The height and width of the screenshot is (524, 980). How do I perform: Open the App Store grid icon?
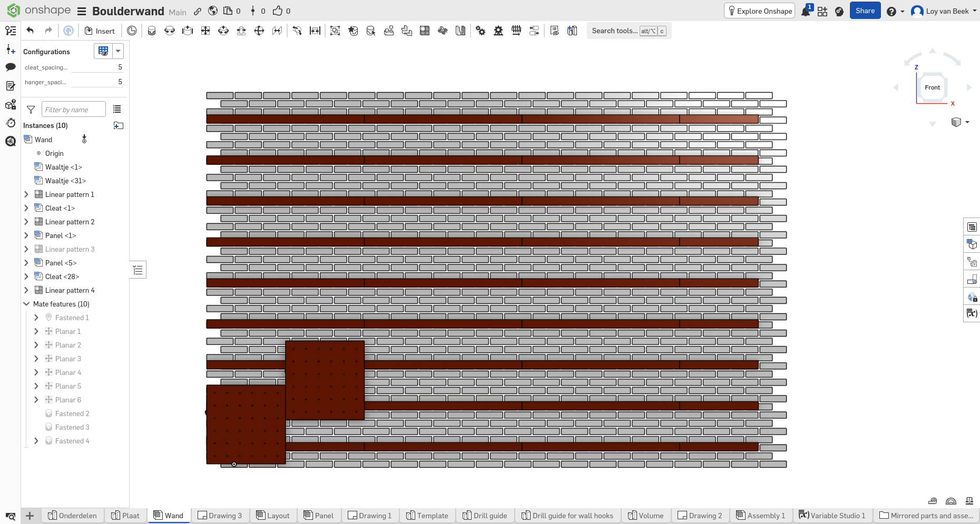coord(822,11)
